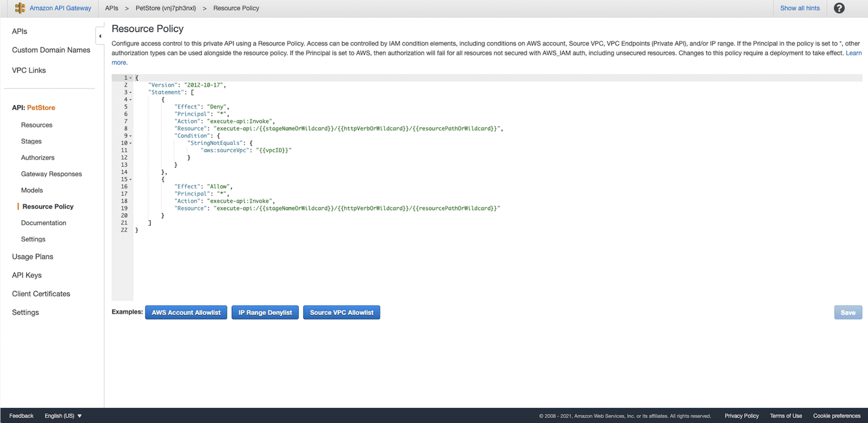868x423 pixels.
Task: Fold the StringNotEquals block on line 10
Action: click(131, 143)
